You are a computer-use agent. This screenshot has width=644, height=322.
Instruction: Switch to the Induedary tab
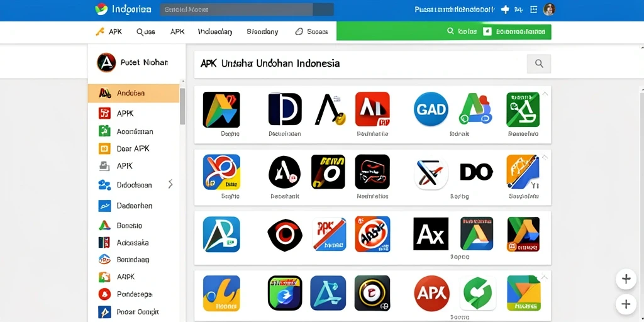(x=215, y=31)
